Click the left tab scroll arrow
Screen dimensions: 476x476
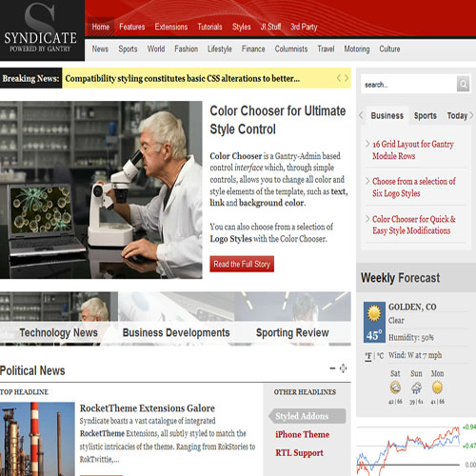(361, 115)
